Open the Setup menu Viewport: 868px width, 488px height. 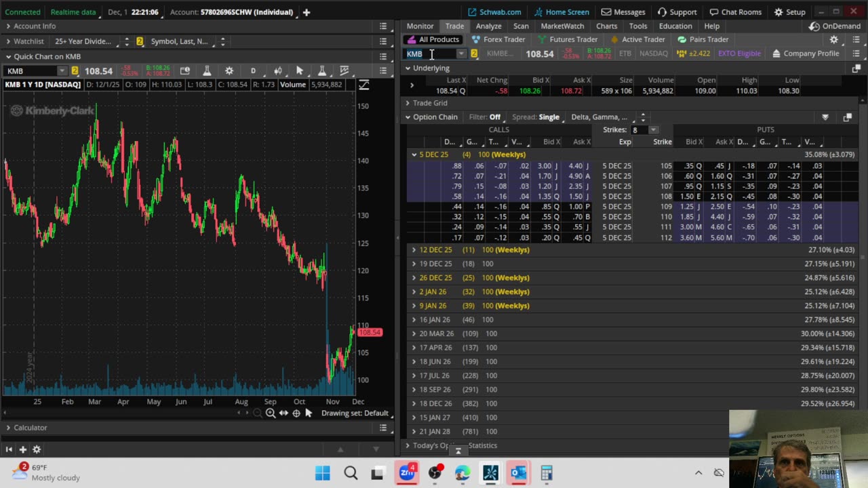[x=790, y=12]
